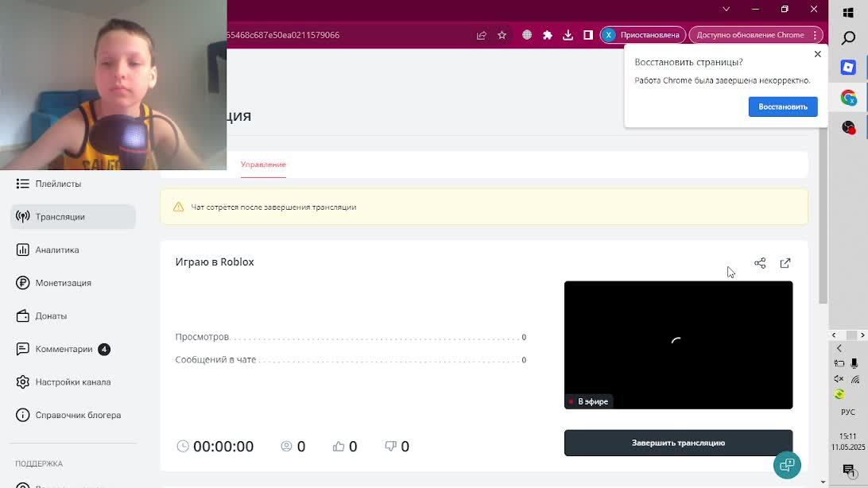Click the analytics bar chart icon

(23, 250)
